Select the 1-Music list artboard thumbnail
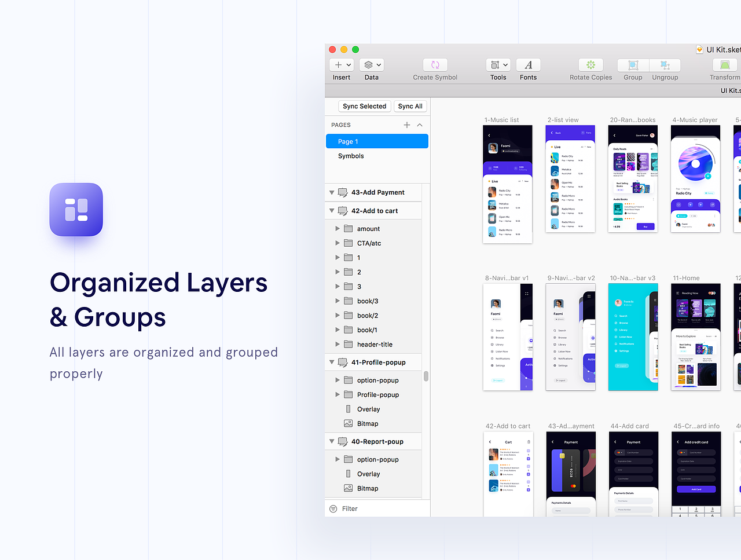Screen dimensions: 741x560 [x=508, y=185]
